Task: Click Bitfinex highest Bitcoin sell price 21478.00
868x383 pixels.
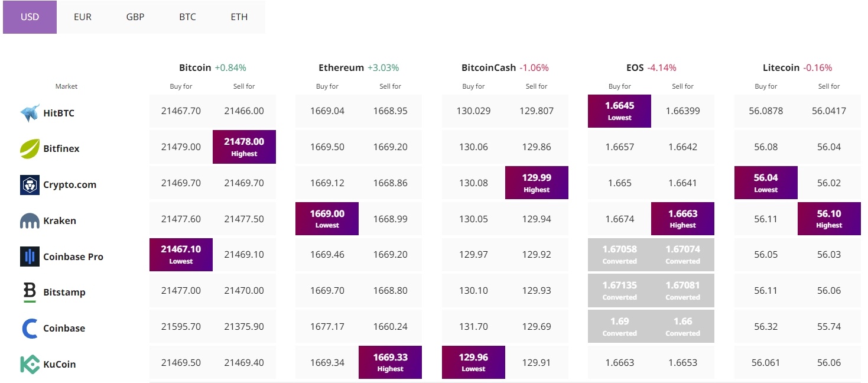Action: [x=244, y=147]
